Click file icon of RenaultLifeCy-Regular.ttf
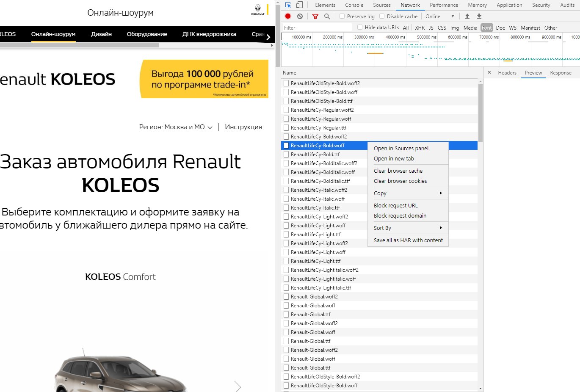This screenshot has width=580, height=392. tap(286, 128)
